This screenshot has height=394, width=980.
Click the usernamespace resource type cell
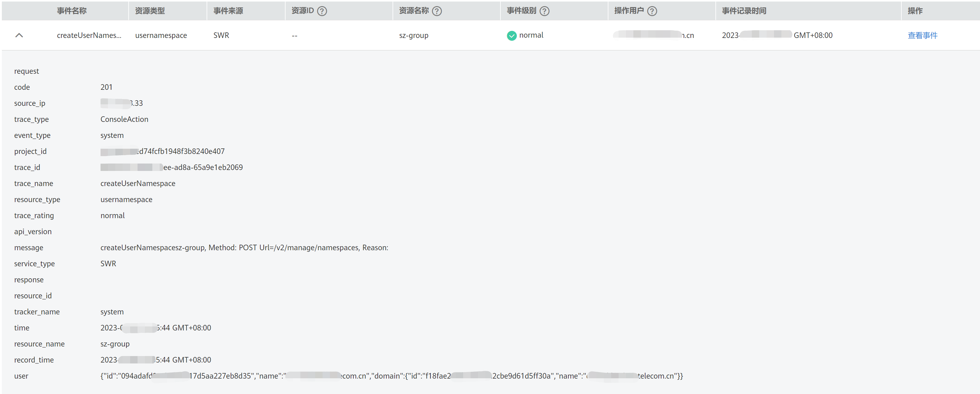coord(161,35)
